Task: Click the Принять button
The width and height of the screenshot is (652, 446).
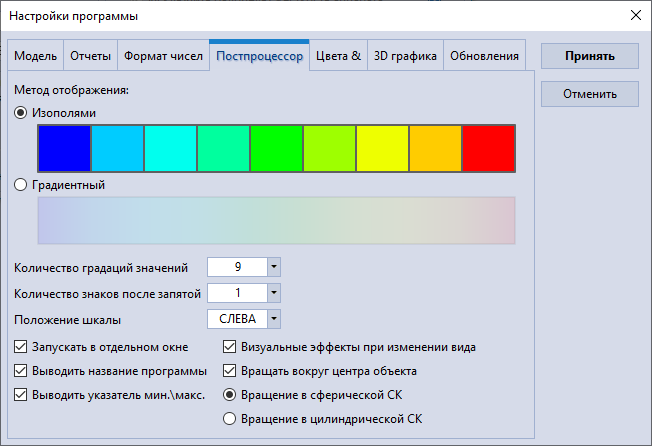Action: click(590, 56)
